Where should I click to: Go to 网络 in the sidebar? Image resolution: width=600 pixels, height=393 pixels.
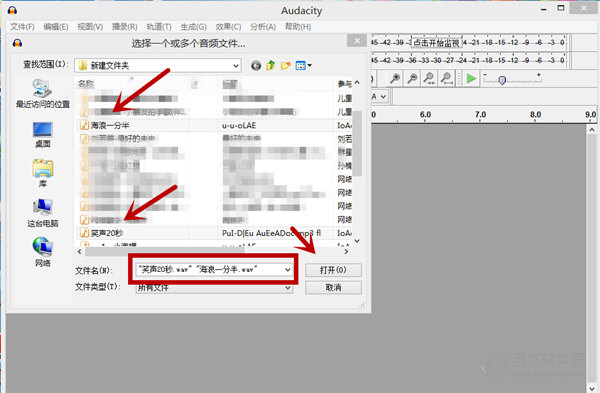[x=42, y=252]
